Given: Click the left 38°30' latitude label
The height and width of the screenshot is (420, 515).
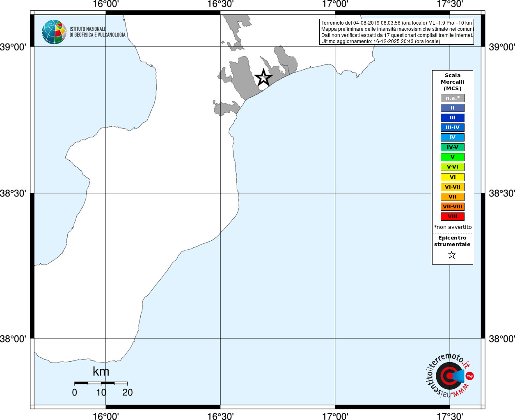Looking at the screenshot, I should (x=13, y=193).
